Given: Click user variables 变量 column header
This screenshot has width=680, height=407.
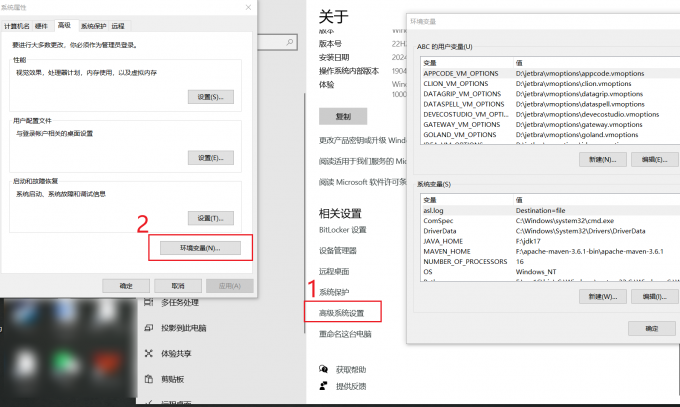Looking at the screenshot, I should 467,63.
